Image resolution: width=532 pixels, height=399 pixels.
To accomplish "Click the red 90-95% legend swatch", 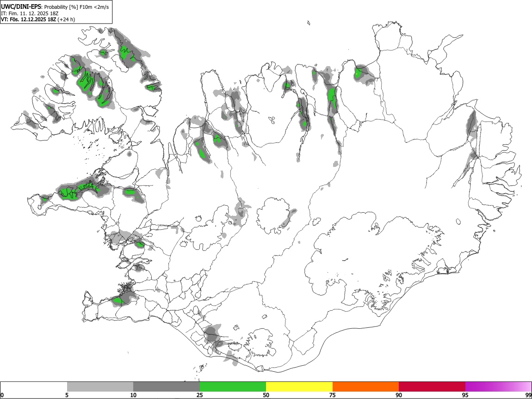I will pos(432,387).
